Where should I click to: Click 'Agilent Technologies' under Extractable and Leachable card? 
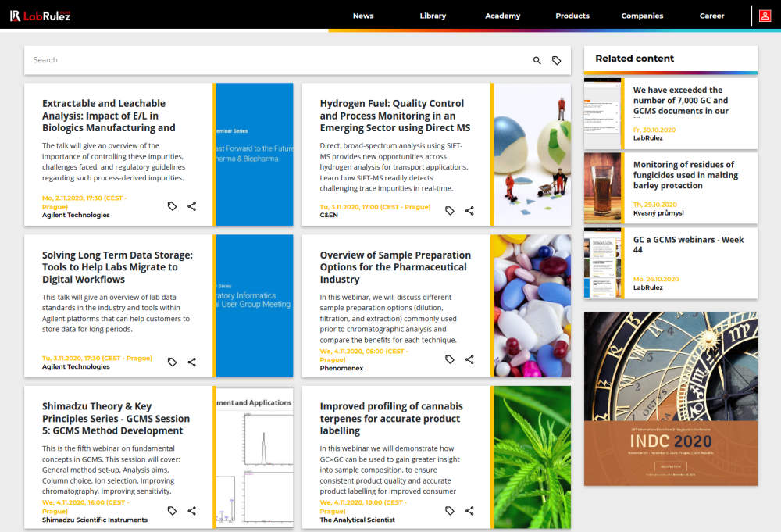click(x=76, y=215)
